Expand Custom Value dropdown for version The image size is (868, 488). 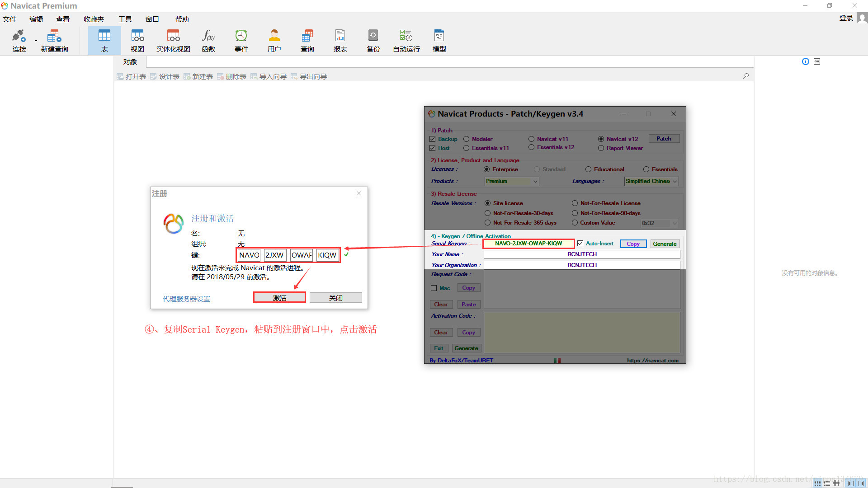[x=674, y=224]
